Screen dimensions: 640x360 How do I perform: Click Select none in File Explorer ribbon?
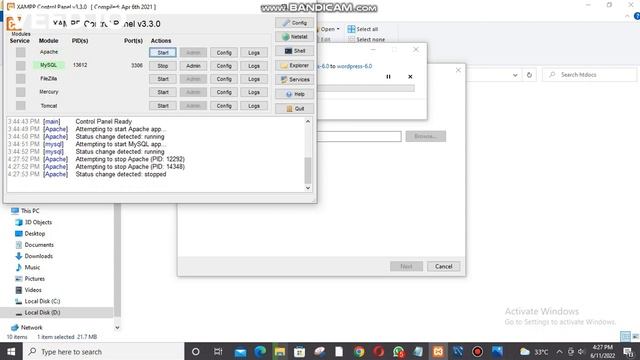367,40
